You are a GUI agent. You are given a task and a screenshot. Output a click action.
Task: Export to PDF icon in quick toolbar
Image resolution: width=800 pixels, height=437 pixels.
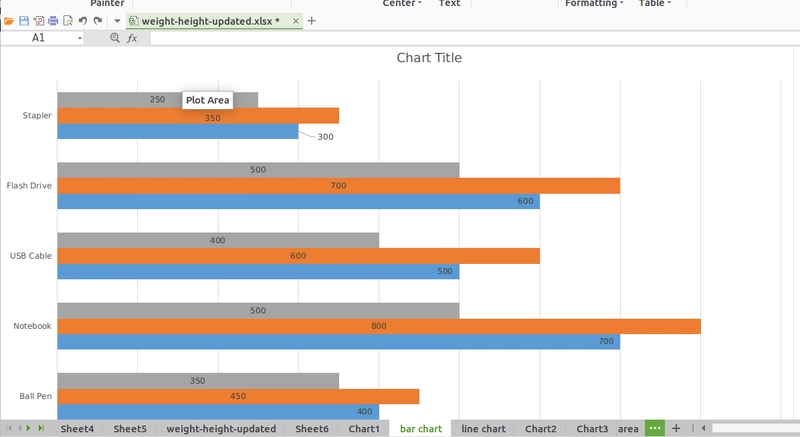(x=38, y=21)
